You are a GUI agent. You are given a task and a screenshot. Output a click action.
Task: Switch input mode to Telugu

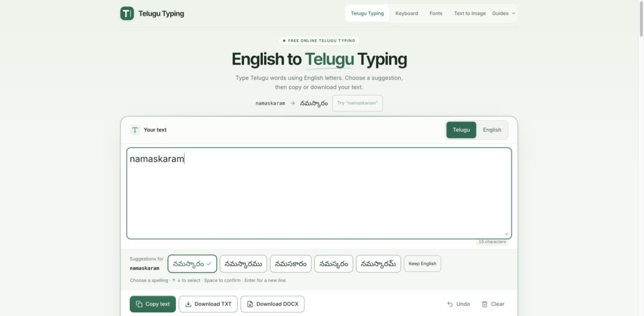pos(461,130)
